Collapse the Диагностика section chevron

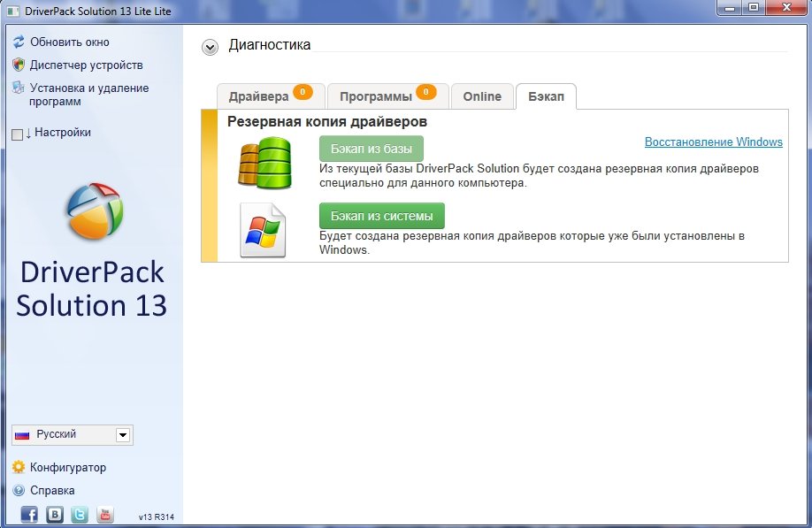tap(210, 47)
